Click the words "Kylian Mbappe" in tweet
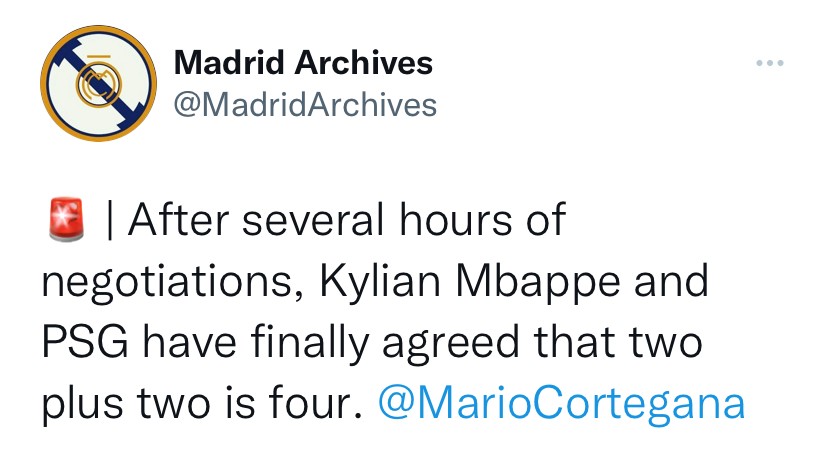 click(458, 282)
